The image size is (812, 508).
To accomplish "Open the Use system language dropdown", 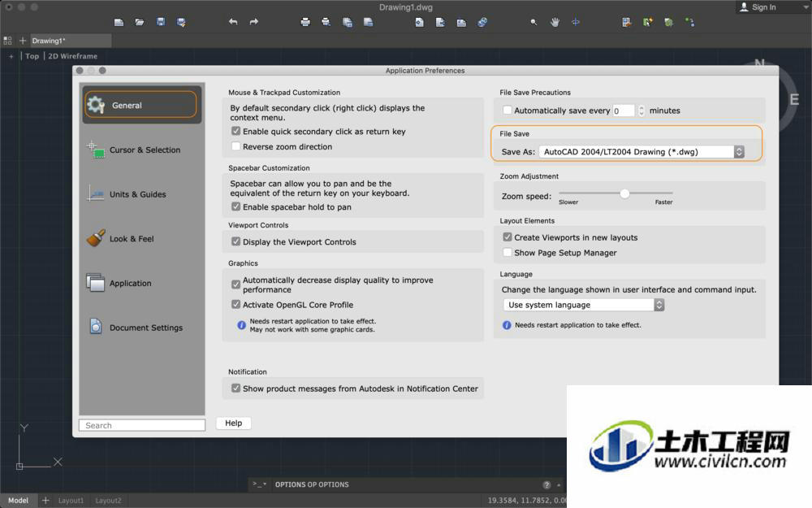I will 584,305.
